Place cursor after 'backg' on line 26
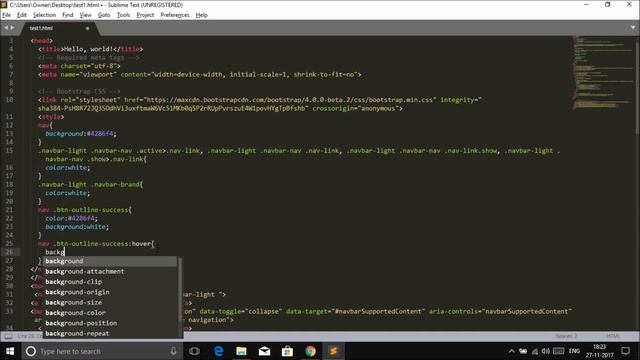This screenshot has width=640, height=360. pos(65,252)
